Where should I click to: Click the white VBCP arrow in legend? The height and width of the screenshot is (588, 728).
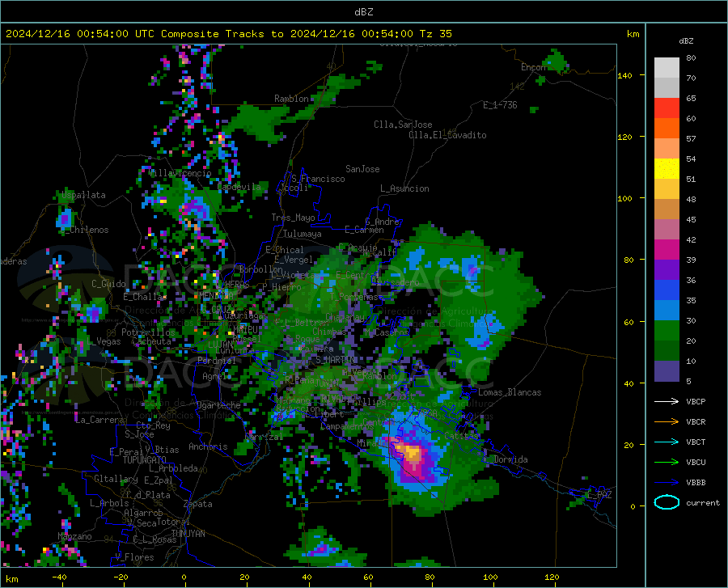coord(667,401)
